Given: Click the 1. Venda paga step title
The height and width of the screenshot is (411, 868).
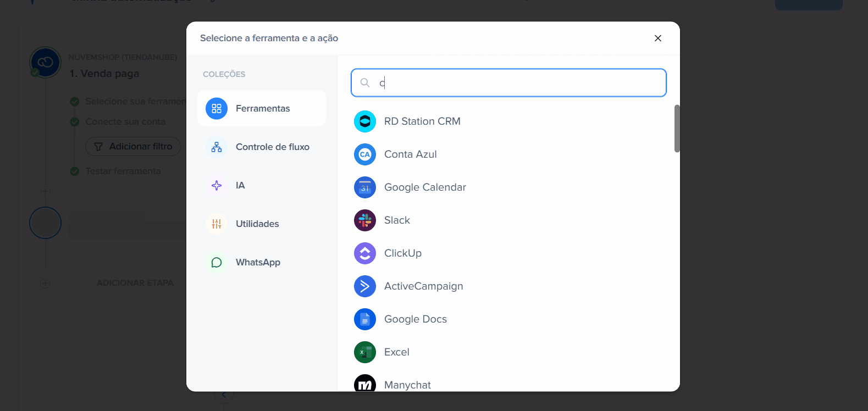Looking at the screenshot, I should pyautogui.click(x=104, y=74).
